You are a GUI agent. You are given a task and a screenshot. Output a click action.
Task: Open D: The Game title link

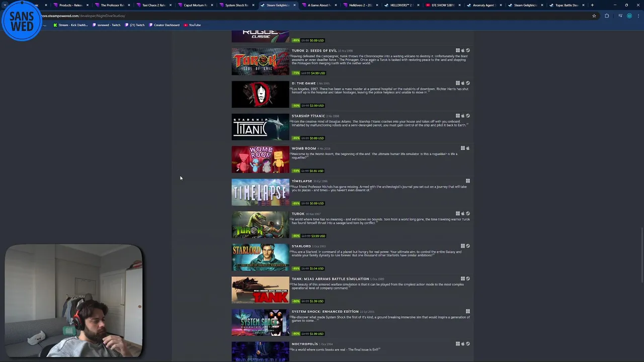pos(304,83)
